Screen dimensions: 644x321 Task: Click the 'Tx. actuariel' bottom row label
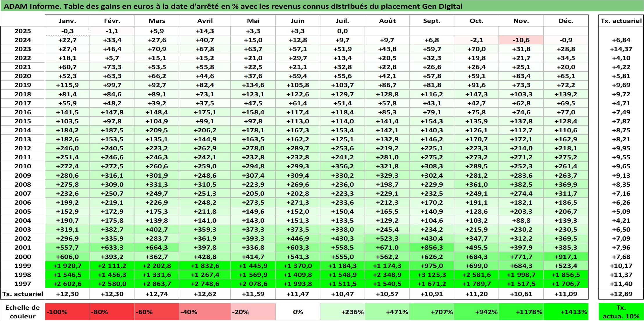pos(23,294)
